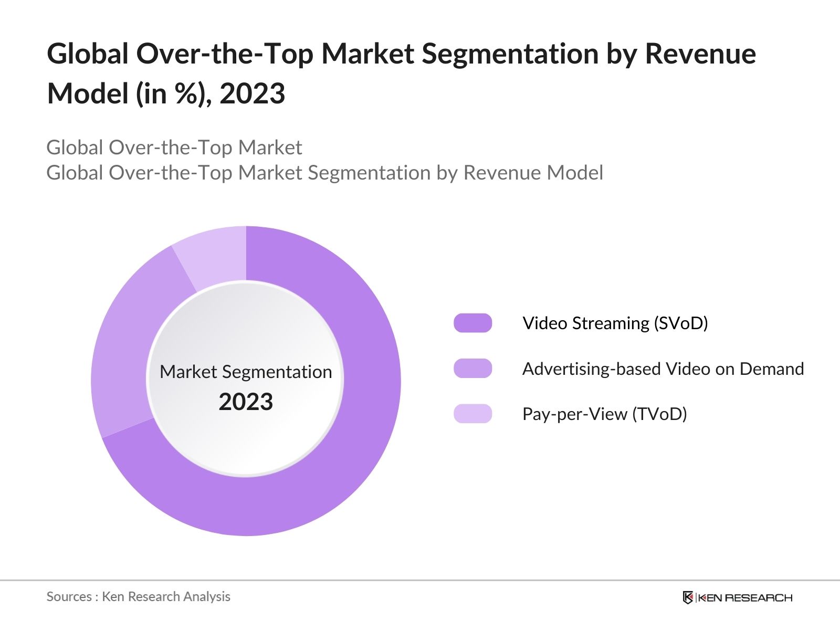The image size is (840, 630).
Task: Click the Advertising-based Video on Demand label
Action: [663, 369]
